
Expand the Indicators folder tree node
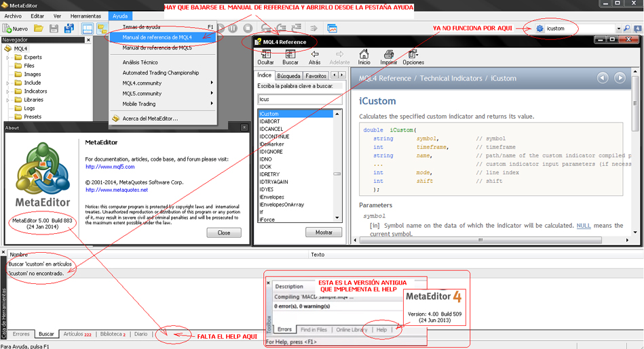click(x=9, y=91)
